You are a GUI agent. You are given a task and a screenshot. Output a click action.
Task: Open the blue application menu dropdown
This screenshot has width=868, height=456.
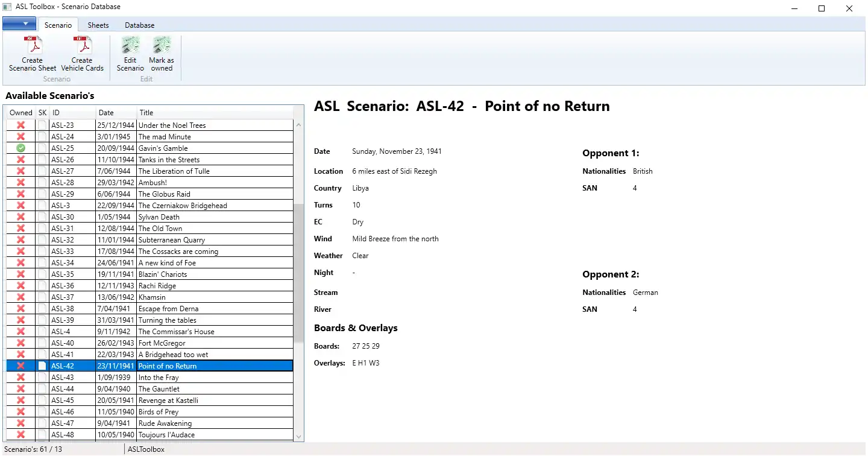(19, 24)
